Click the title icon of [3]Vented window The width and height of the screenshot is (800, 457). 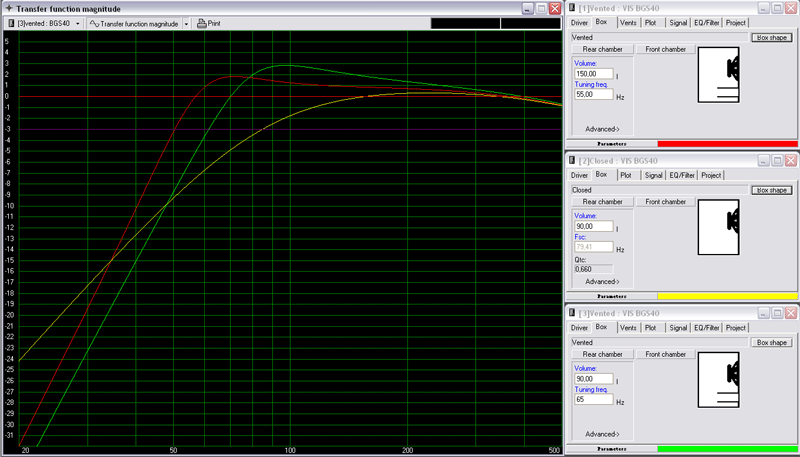point(572,313)
